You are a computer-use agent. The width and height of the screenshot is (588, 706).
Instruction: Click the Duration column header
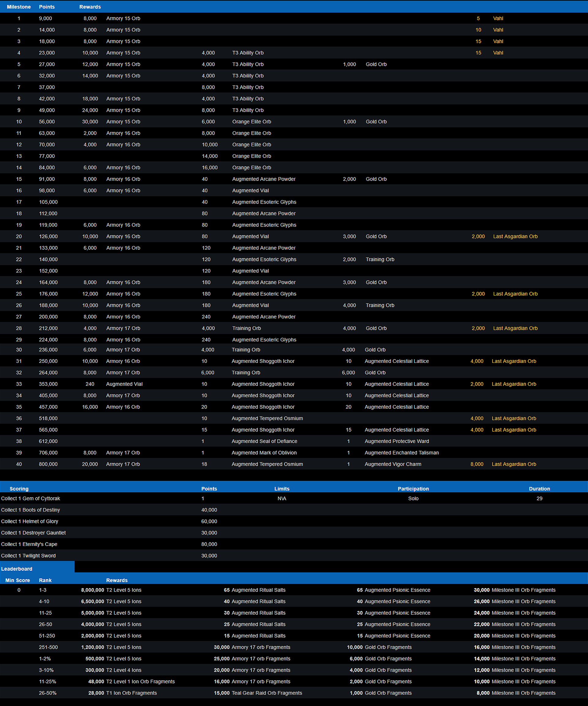pos(539,489)
